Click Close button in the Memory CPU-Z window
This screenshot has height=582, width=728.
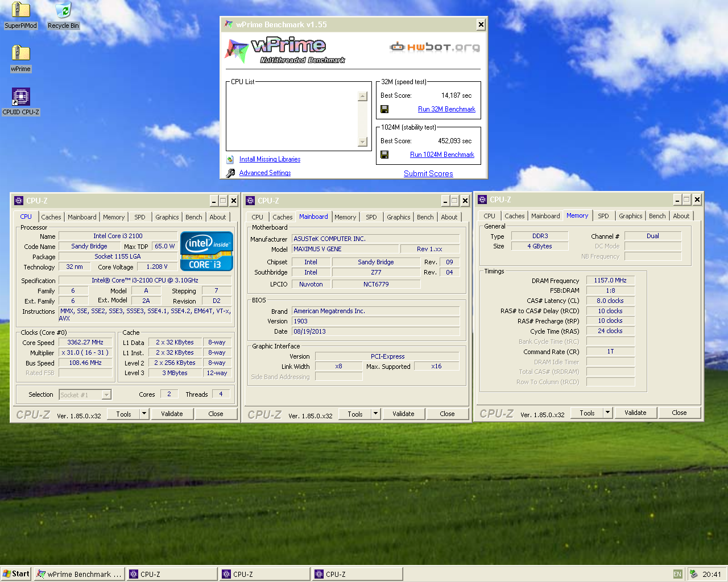(x=679, y=413)
